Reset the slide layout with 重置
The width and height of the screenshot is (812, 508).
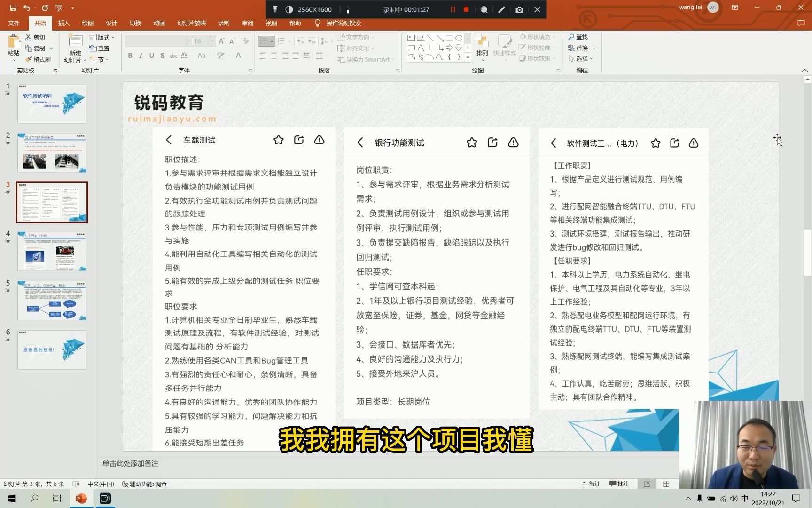coord(99,48)
